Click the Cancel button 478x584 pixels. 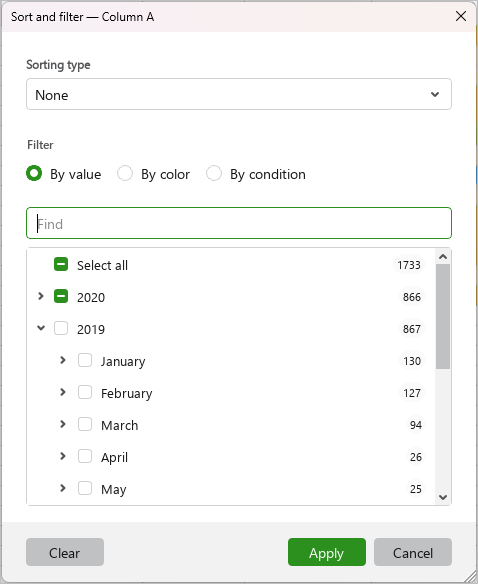[x=413, y=552]
